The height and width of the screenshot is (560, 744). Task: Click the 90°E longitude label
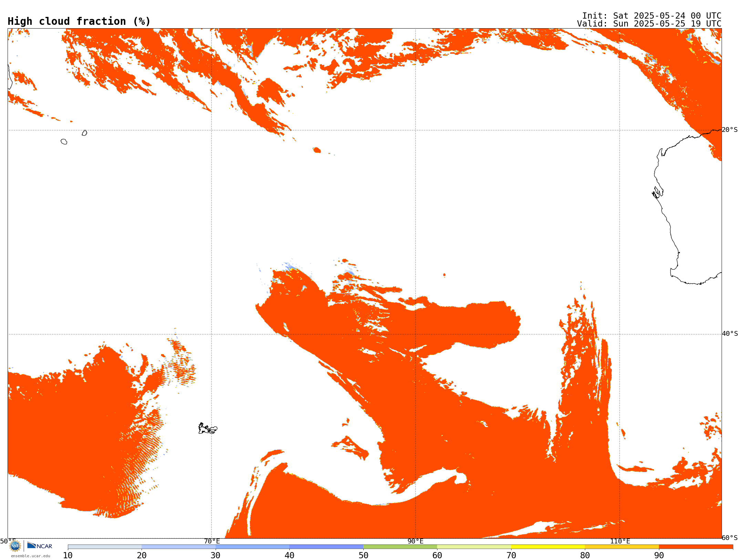tap(415, 541)
